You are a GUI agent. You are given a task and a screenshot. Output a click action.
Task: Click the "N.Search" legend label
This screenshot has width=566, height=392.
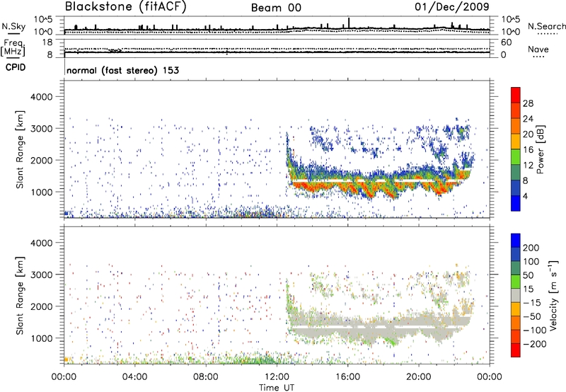coord(546,26)
